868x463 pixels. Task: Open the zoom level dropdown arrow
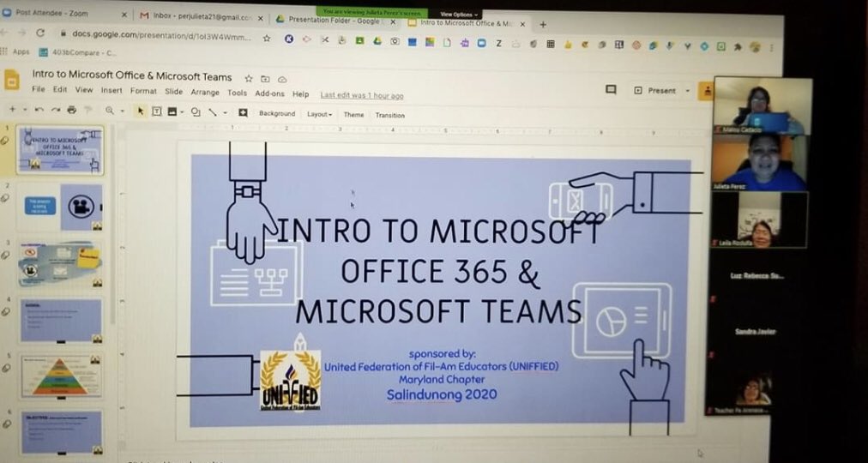[x=122, y=111]
